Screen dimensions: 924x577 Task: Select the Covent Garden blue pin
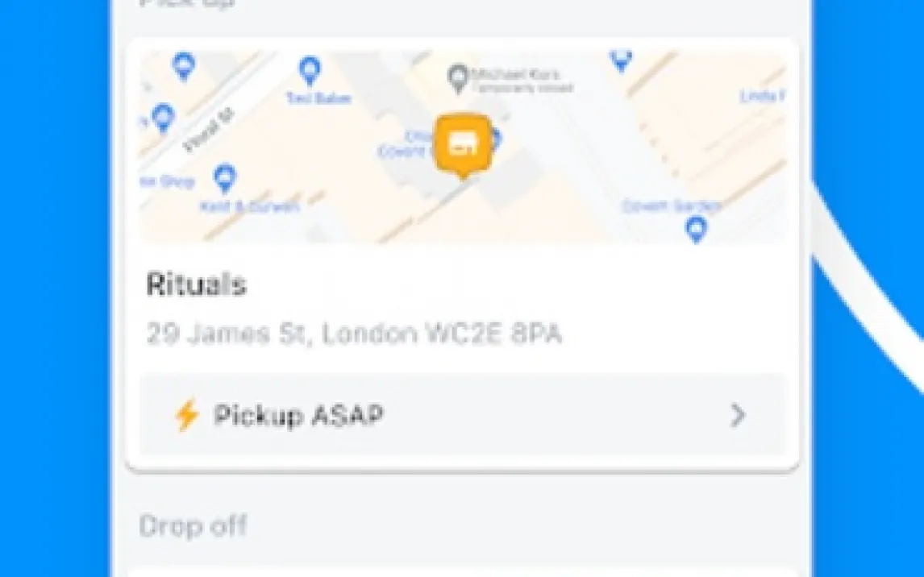click(x=696, y=228)
